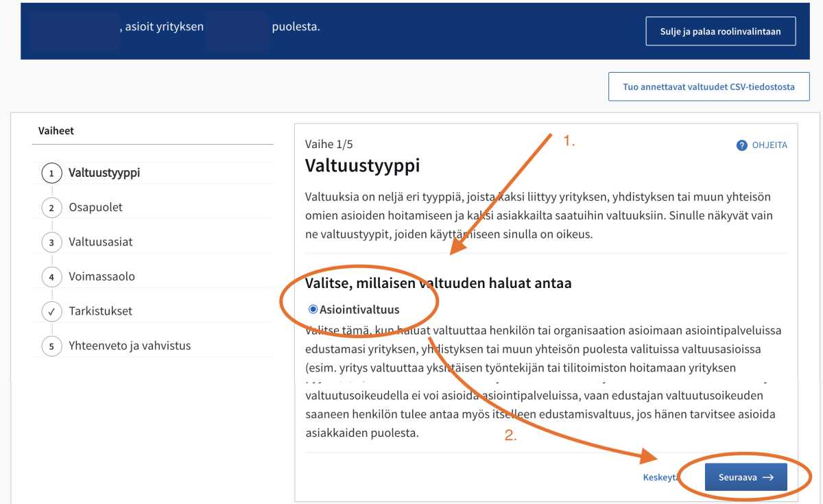Open the Valtuusasiat step

101,242
